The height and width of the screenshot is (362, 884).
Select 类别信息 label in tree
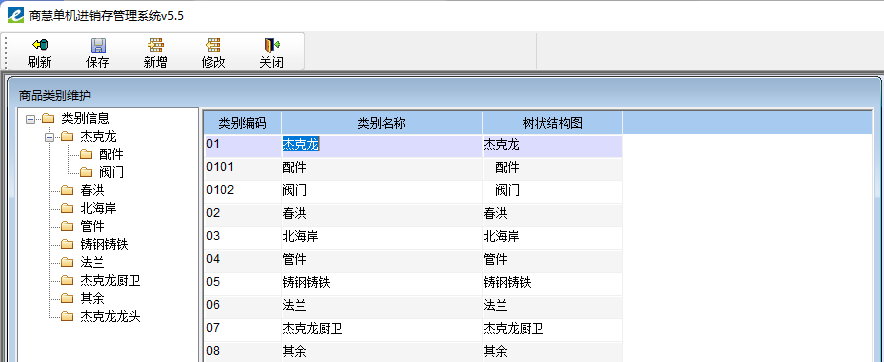(x=85, y=118)
